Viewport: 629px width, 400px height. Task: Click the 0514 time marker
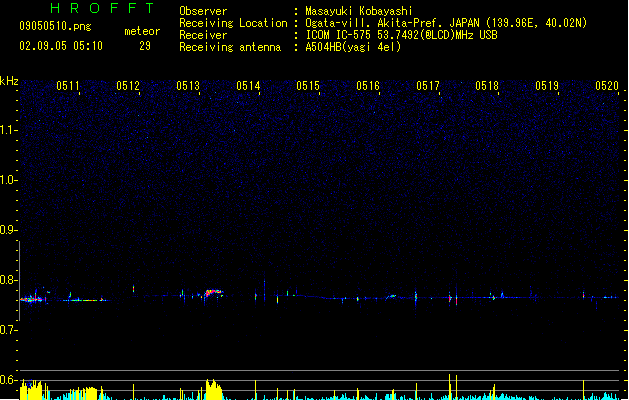[248, 86]
